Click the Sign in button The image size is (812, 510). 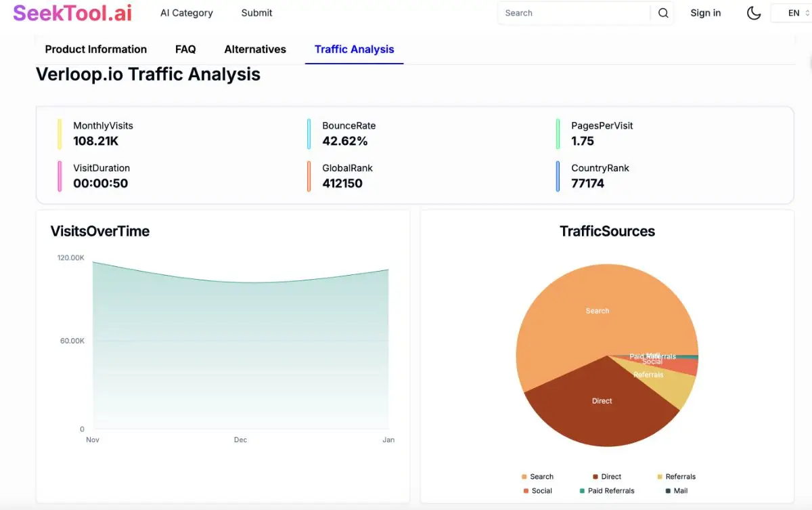705,13
